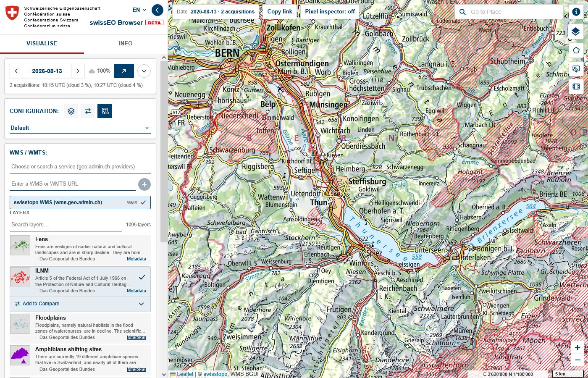588x378 pixels.
Task: Open Metadata link for Amphibians shifting sites
Action: tap(136, 370)
